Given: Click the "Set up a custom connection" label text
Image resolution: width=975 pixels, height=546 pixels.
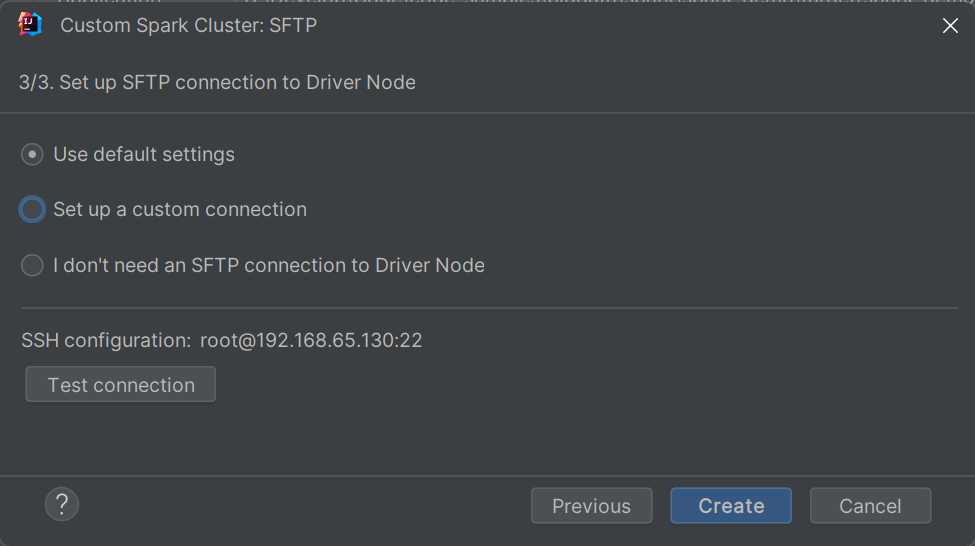Looking at the screenshot, I should pos(180,210).
